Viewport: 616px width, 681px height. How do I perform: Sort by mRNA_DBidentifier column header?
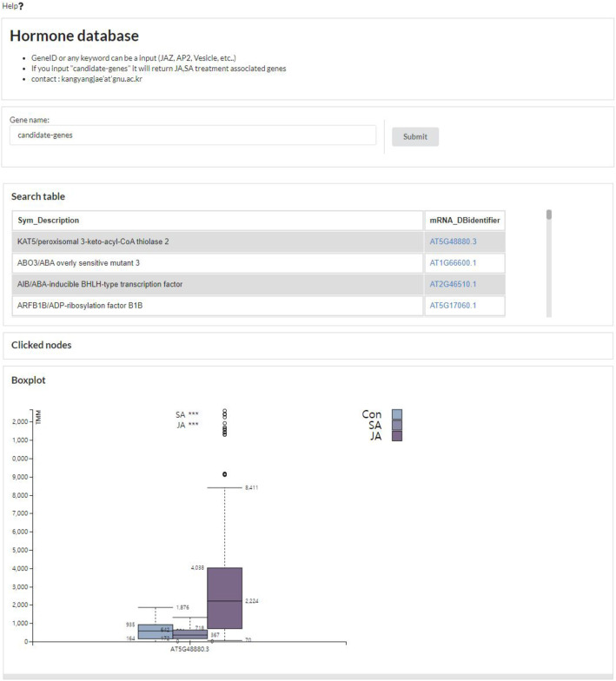465,220
